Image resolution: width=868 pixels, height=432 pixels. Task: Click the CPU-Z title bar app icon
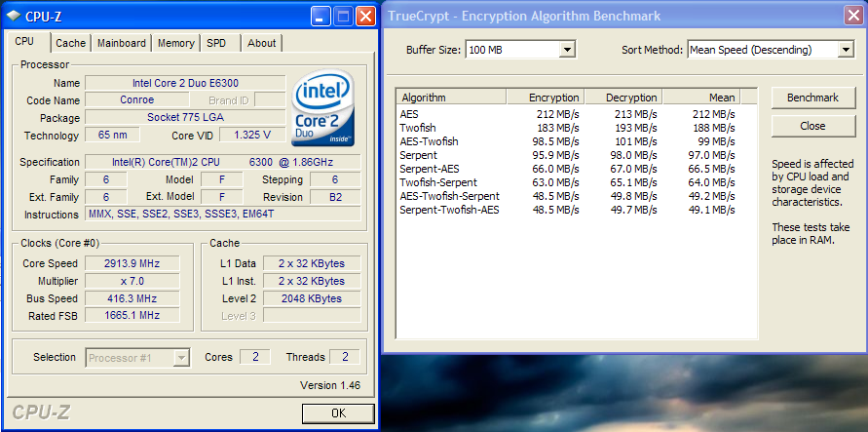pyautogui.click(x=14, y=16)
